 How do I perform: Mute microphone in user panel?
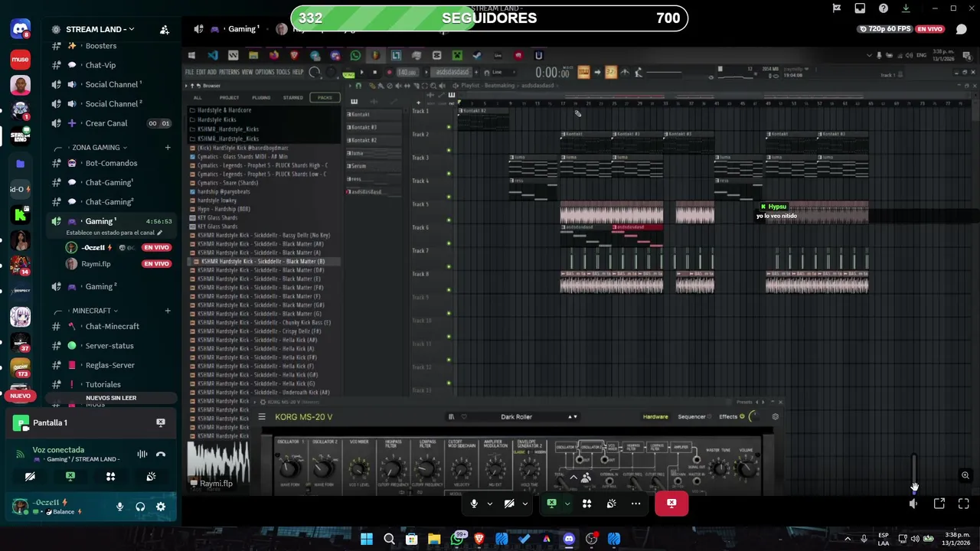pyautogui.click(x=120, y=507)
